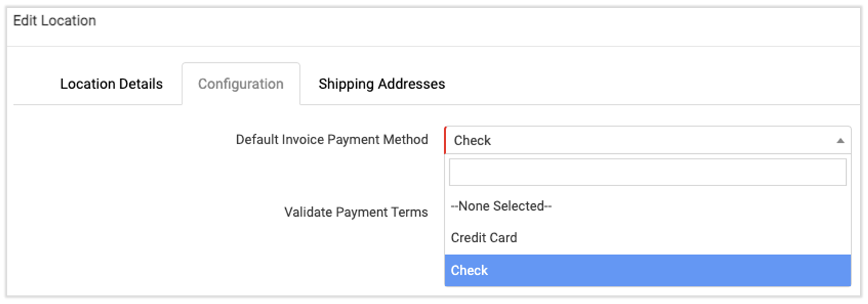Viewport: 868px width, 304px height.
Task: Click the Default Invoice Payment Method combo box
Action: tap(640, 140)
